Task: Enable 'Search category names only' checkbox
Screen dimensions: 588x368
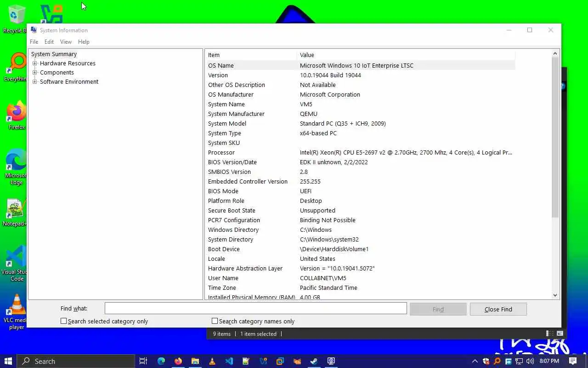Action: pos(215,321)
